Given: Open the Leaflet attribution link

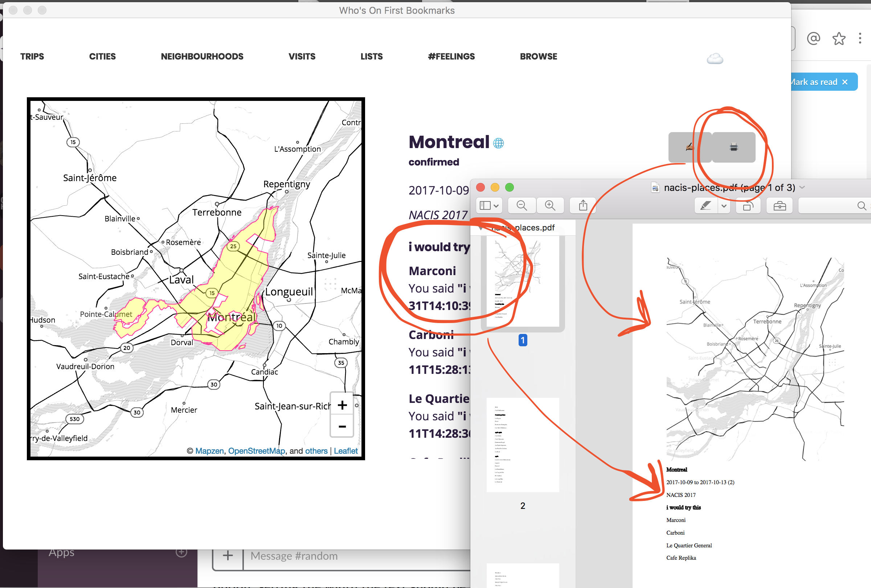Looking at the screenshot, I should [345, 451].
